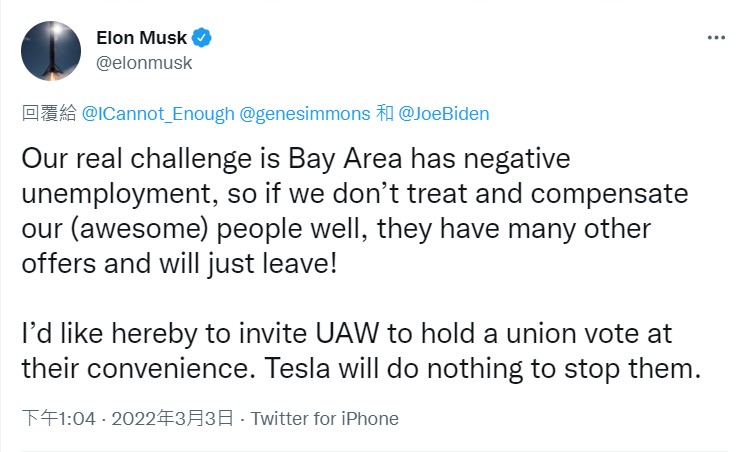Open the @ICannot_Enough mention
The width and height of the screenshot is (745, 452).
pos(158,114)
